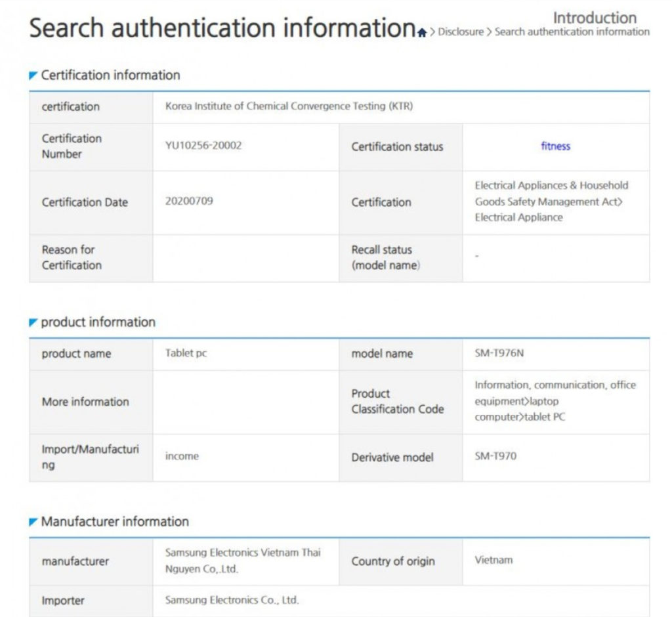
Task: Click the Introduction heading at top right
Action: [595, 18]
